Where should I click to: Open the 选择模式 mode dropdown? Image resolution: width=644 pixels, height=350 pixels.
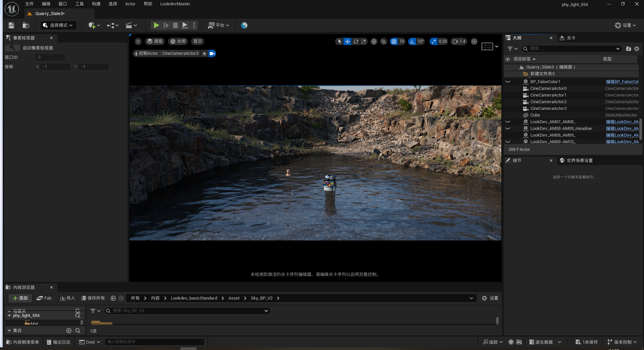pyautogui.click(x=58, y=25)
